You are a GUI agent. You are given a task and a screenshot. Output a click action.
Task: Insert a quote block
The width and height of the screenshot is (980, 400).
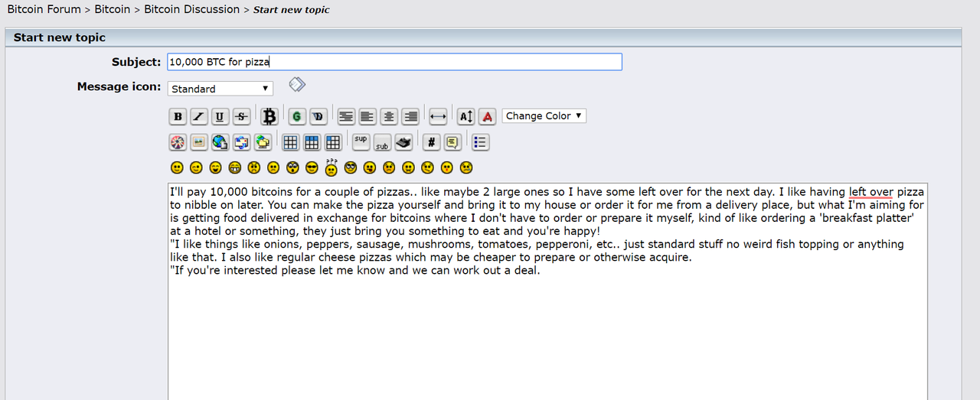[452, 141]
